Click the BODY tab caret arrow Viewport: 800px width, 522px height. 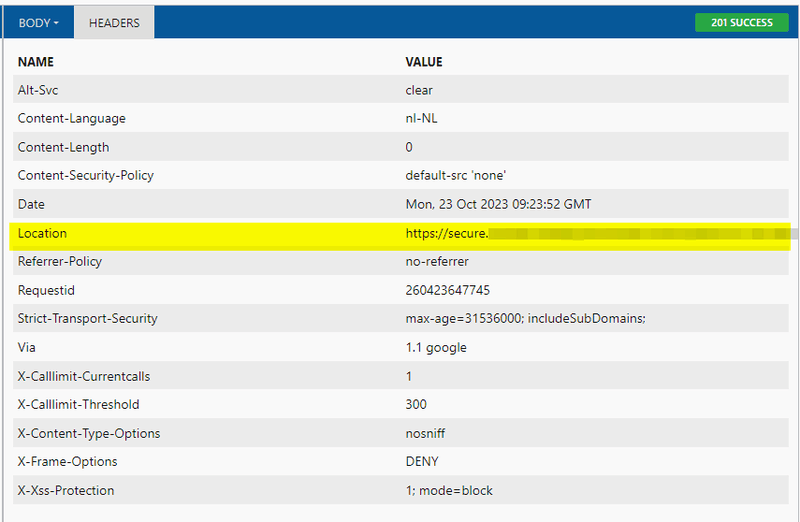(56, 23)
